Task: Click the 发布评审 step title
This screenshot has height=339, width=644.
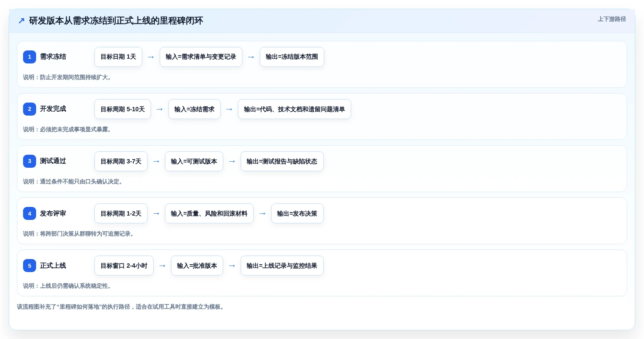Action: tap(53, 213)
